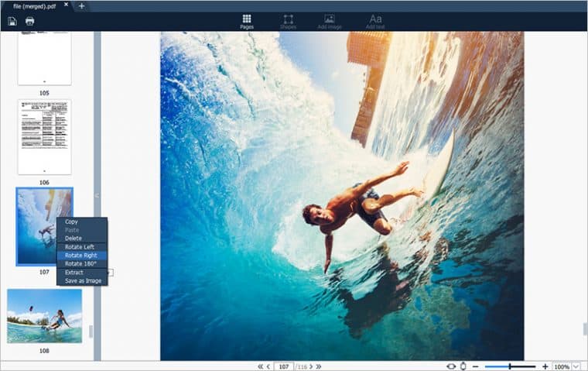The height and width of the screenshot is (371, 588).
Task: Select the Add text tool
Action: tap(375, 21)
